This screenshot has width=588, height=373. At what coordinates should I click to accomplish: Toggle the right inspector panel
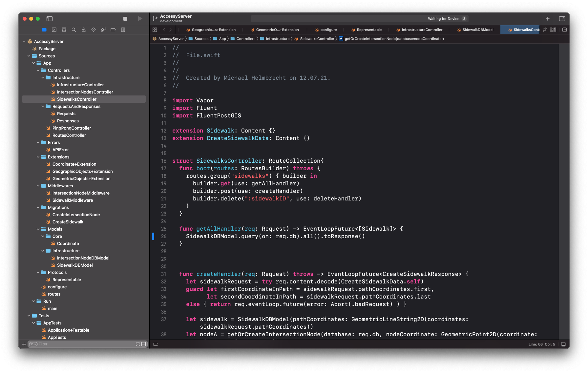pos(562,19)
